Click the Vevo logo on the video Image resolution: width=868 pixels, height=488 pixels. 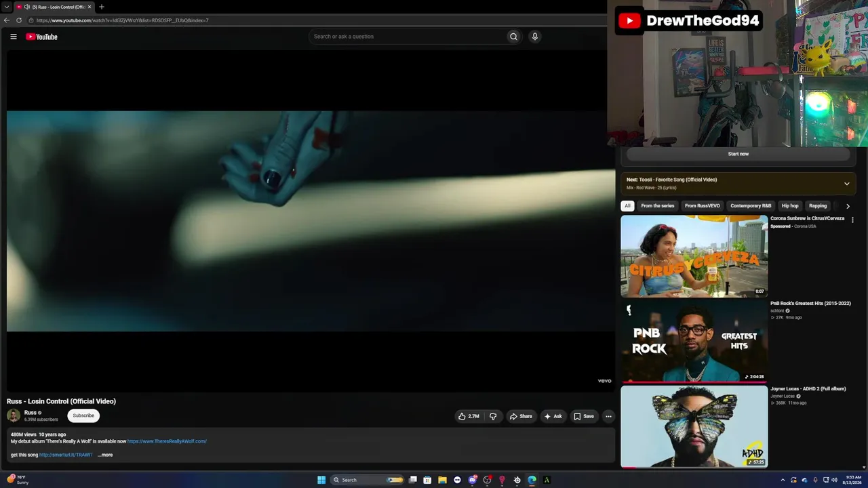pos(604,381)
